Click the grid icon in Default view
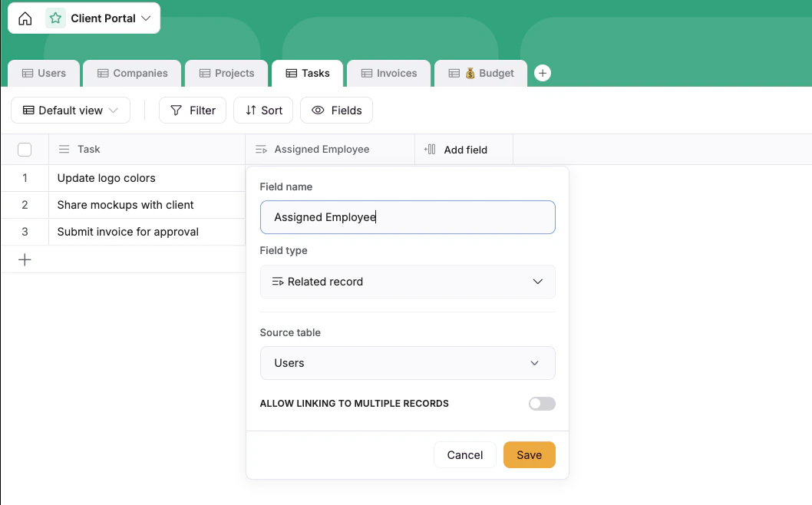Image resolution: width=812 pixels, height=505 pixels. pyautogui.click(x=28, y=111)
